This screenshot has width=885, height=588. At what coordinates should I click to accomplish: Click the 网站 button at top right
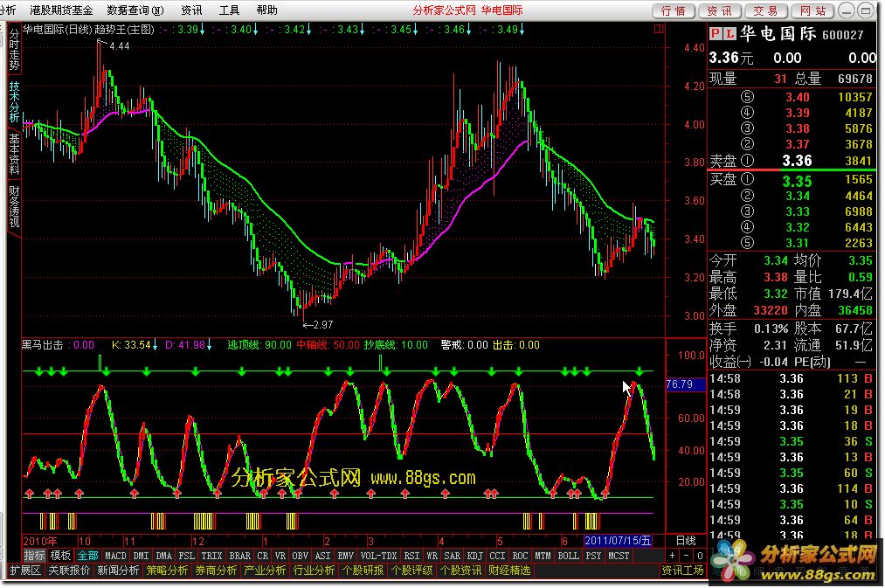click(x=812, y=10)
